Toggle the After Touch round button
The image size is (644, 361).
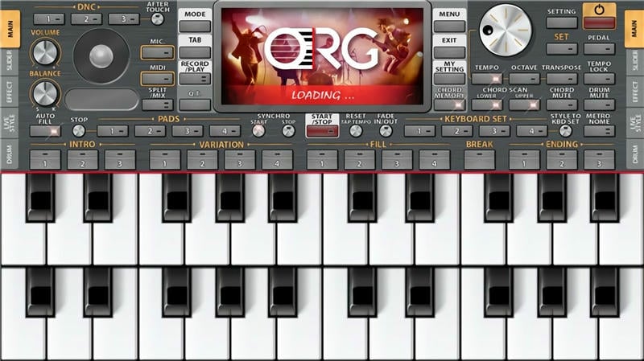click(157, 18)
